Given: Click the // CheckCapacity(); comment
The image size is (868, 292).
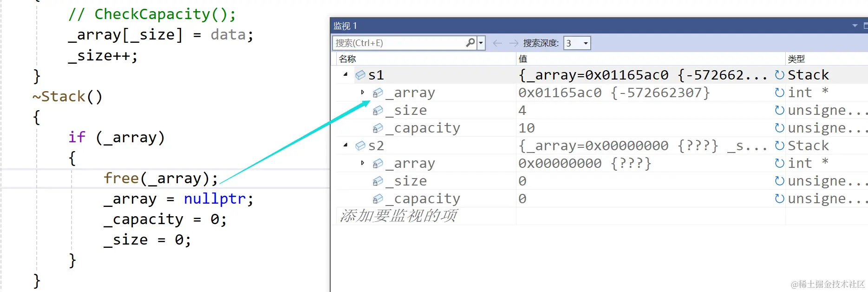Looking at the screenshot, I should [152, 14].
